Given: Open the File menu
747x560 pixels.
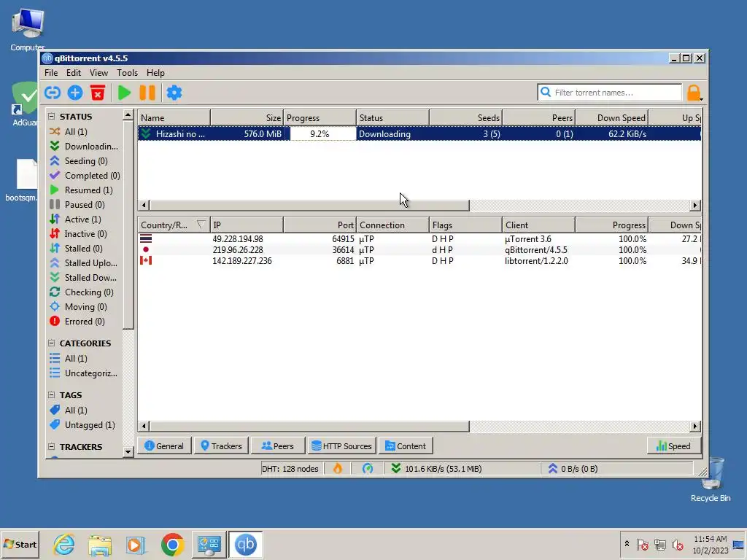Looking at the screenshot, I should 51,73.
